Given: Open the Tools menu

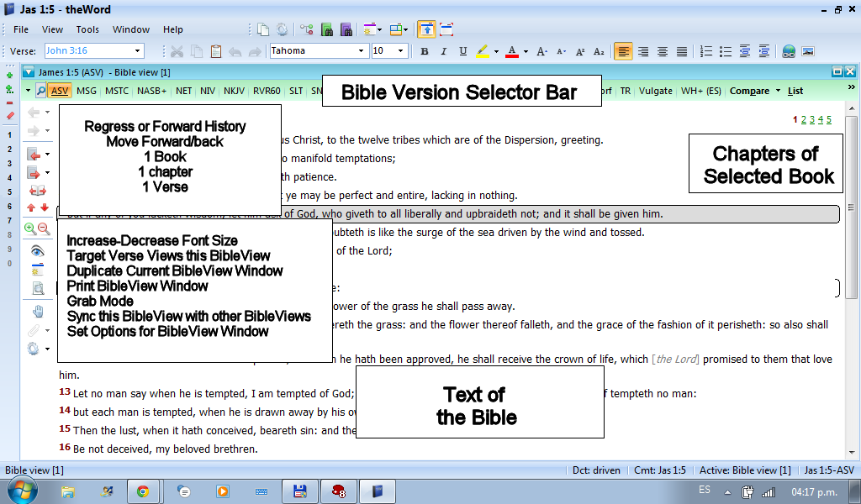Looking at the screenshot, I should (87, 29).
